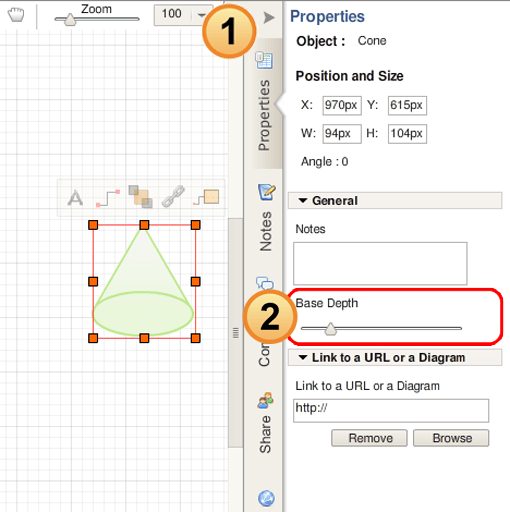Collapse the General section
The width and height of the screenshot is (510, 512).
(x=303, y=201)
